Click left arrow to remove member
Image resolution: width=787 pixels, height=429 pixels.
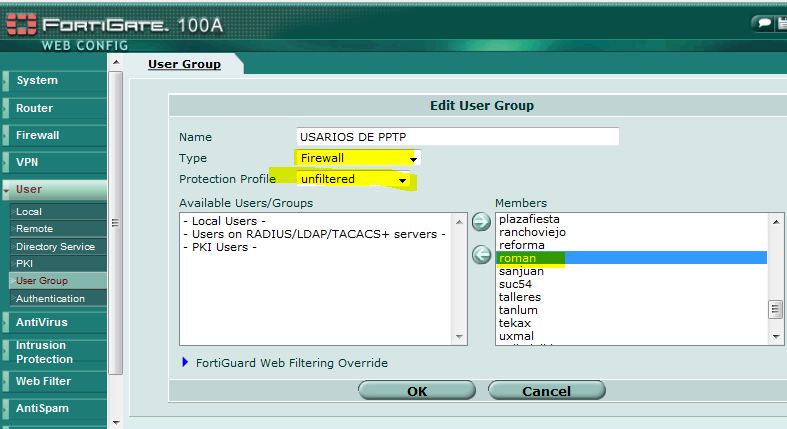[481, 255]
